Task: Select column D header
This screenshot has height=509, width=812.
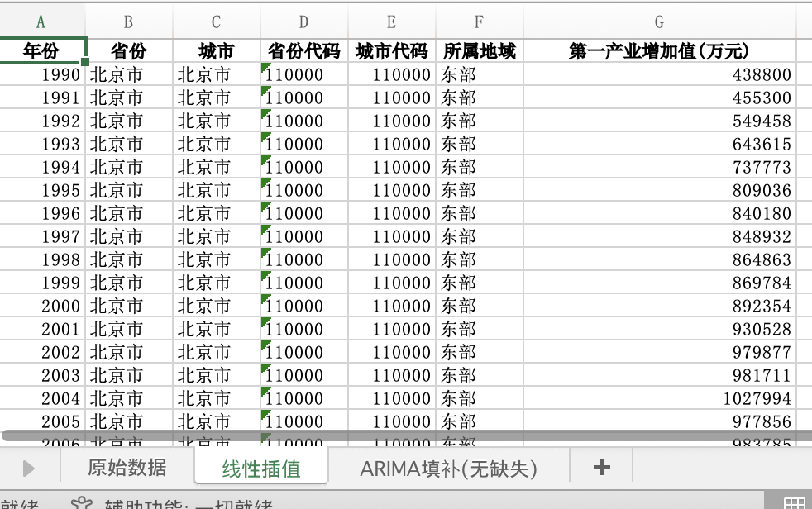Action: (x=303, y=21)
